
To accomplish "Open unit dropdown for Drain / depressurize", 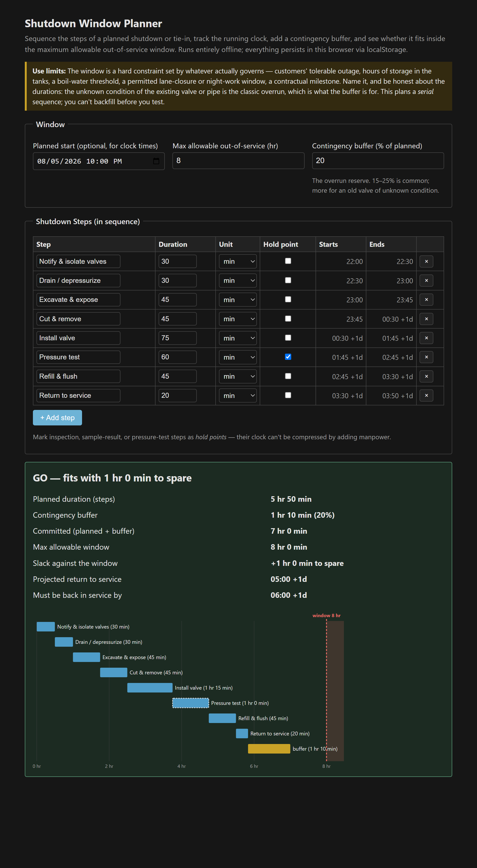I will [238, 281].
